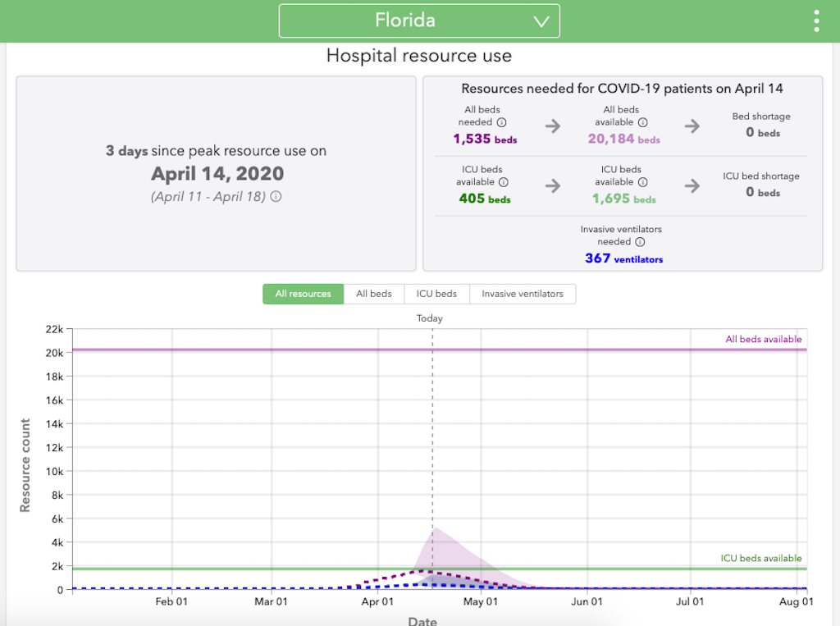Click the arrow after ICU beds available 405
The height and width of the screenshot is (626, 840).
(553, 186)
